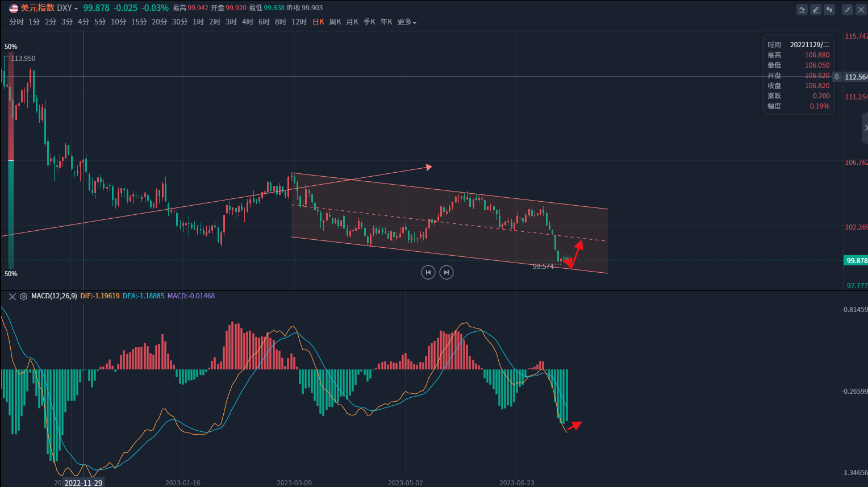Expand the 更多 timeframe dropdown

(x=407, y=22)
